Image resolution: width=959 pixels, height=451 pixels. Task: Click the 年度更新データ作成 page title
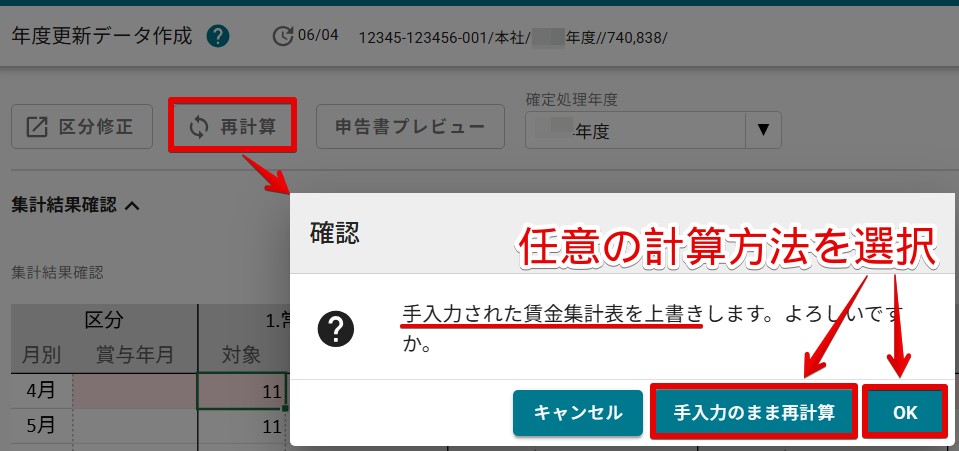coord(102,37)
